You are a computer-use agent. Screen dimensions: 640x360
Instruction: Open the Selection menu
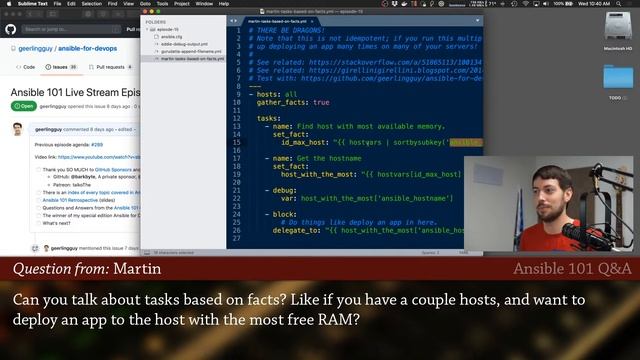91,4
